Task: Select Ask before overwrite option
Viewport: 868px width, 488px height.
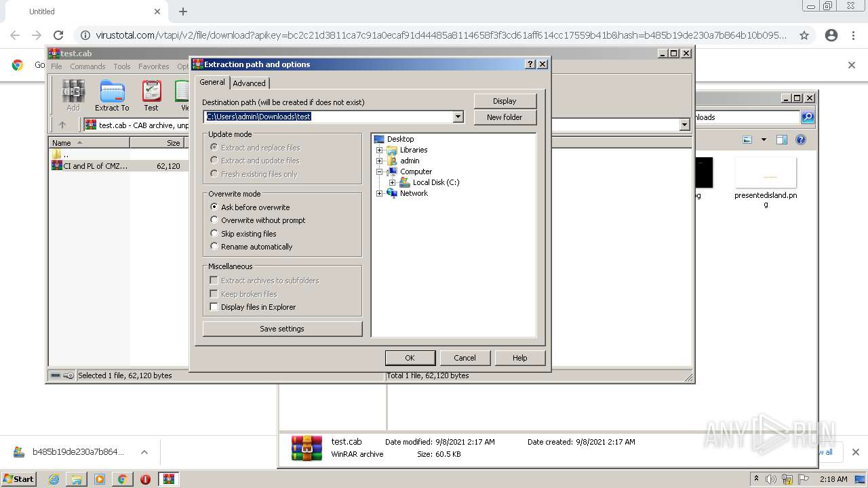Action: (250, 207)
